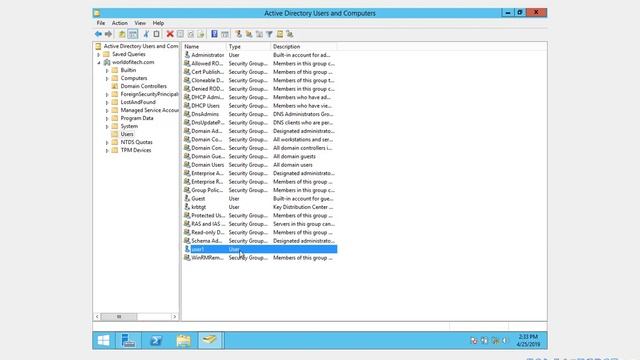Sort by the Type column header

[249, 47]
